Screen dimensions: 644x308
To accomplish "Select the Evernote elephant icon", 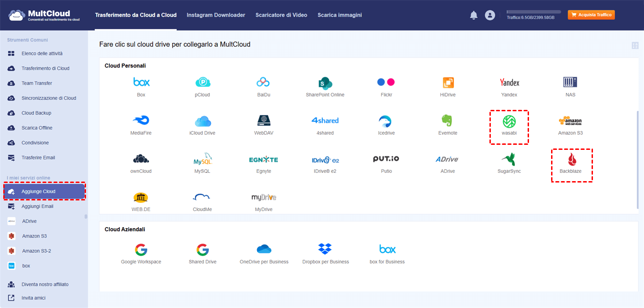I will [x=447, y=121].
